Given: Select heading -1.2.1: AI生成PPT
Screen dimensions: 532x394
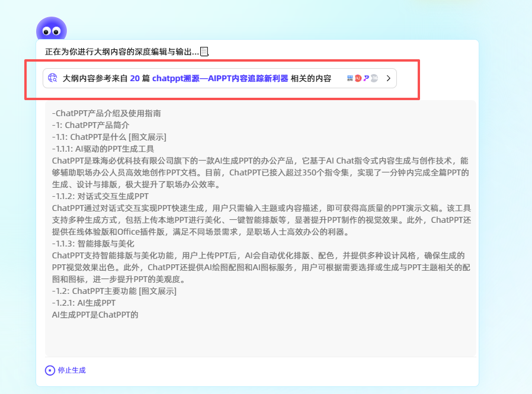Looking at the screenshot, I should (84, 303).
